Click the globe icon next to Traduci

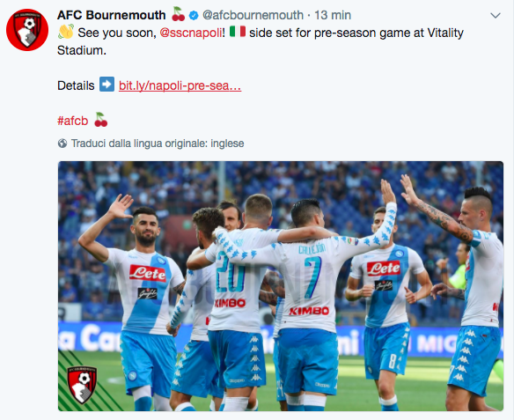[x=62, y=144]
